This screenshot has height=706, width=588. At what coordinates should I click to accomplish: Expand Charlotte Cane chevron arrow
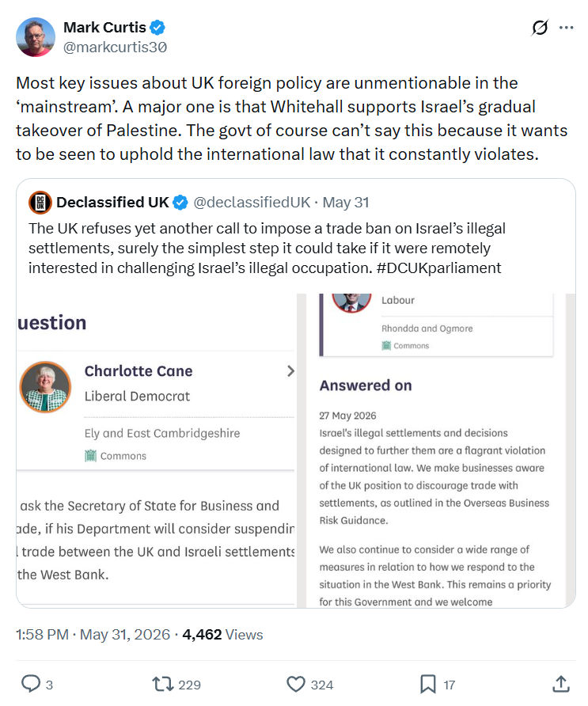click(x=290, y=371)
